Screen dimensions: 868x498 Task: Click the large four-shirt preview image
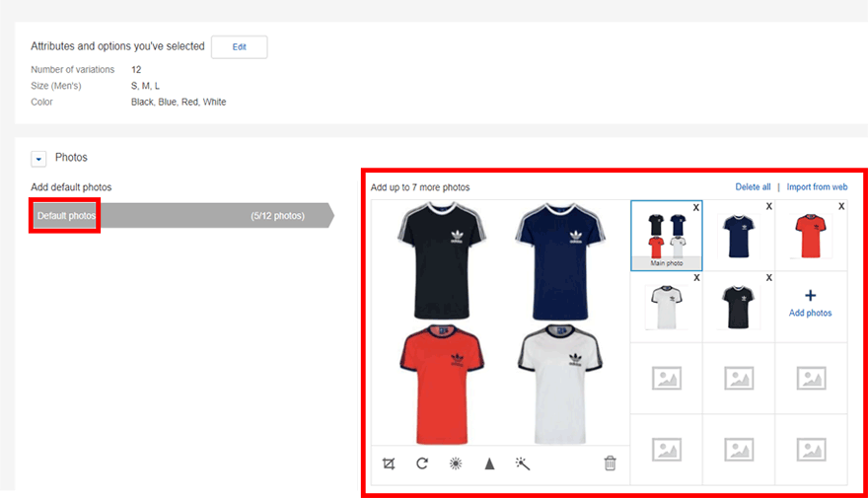500,323
